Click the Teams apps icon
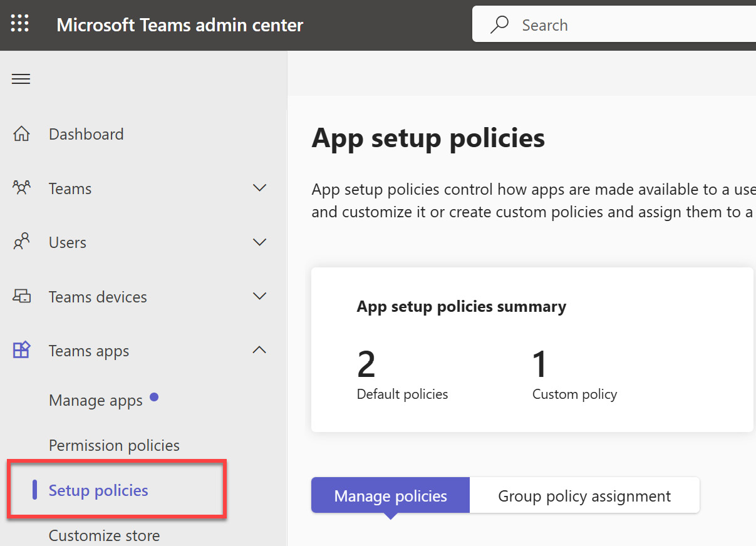Screen dimensions: 756x546 (21, 350)
